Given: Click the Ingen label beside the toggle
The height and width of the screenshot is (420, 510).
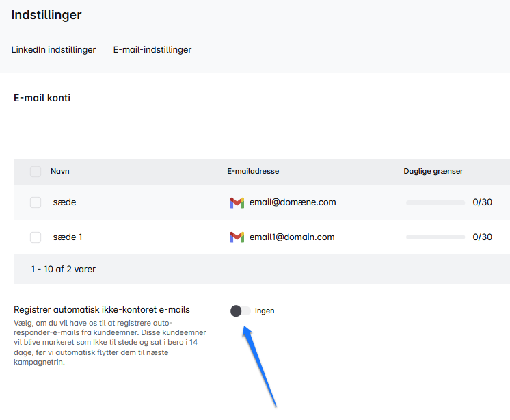Looking at the screenshot, I should 265,311.
